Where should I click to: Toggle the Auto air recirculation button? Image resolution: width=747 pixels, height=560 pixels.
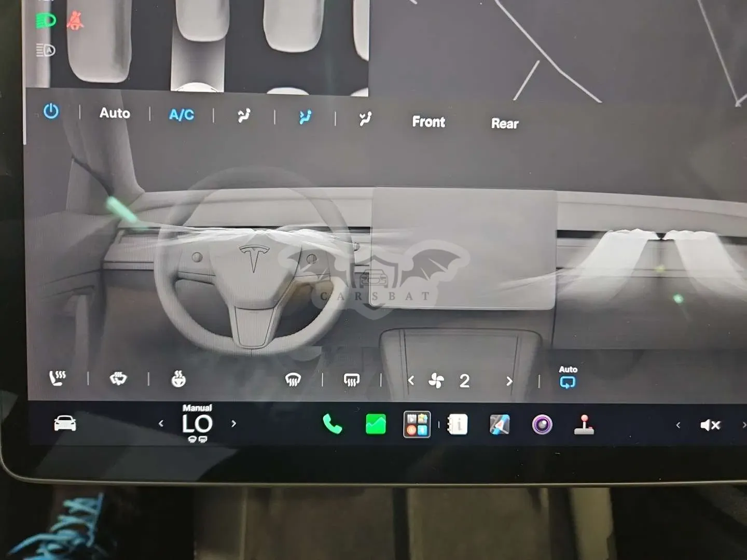click(x=568, y=377)
